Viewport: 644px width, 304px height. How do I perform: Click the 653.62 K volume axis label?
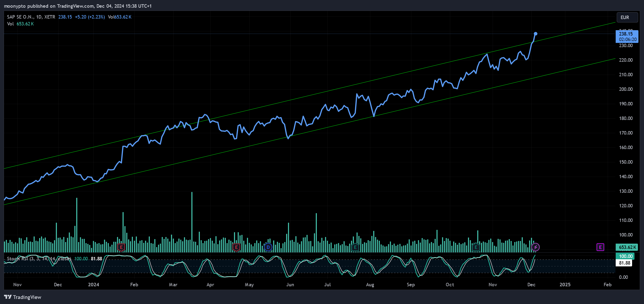point(627,247)
